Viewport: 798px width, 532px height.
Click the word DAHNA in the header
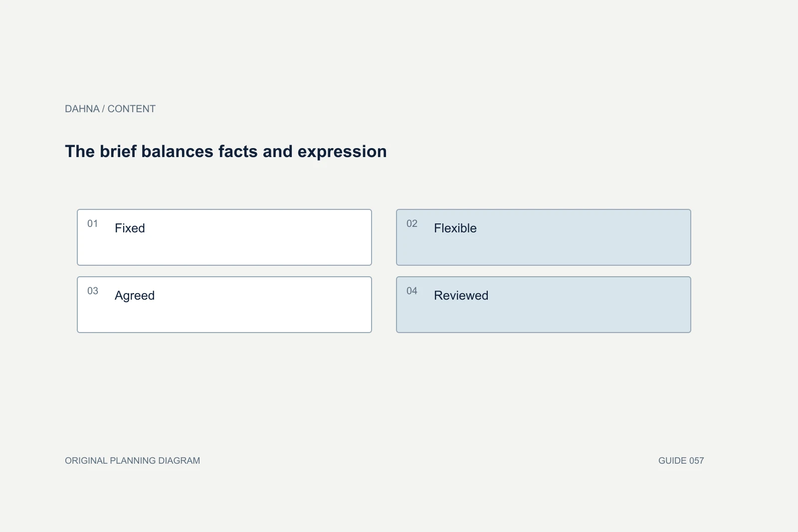tap(82, 109)
